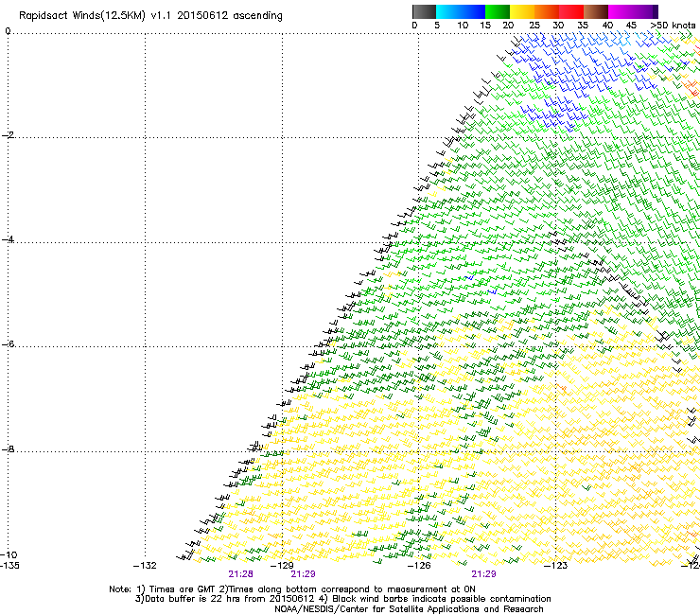Click the '35' legend scale label
Image resolution: width=700 pixels, height=615 pixels.
(583, 26)
